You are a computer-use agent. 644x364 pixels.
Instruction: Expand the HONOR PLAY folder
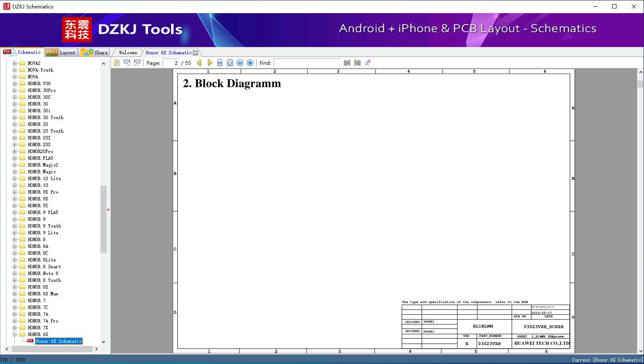15,158
